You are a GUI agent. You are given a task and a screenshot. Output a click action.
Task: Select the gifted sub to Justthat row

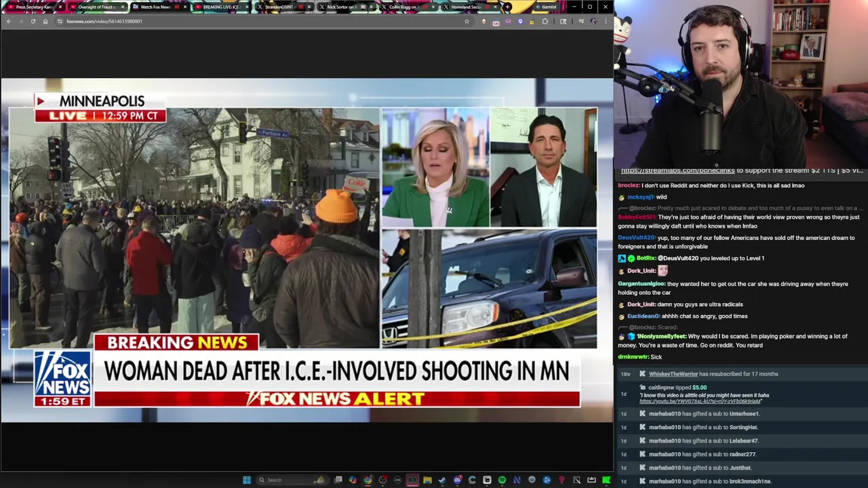click(x=743, y=468)
